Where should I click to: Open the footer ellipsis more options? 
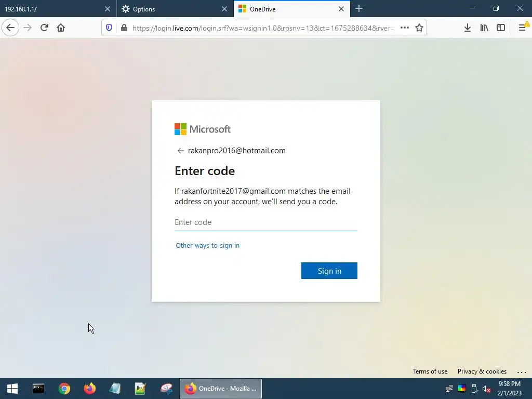pos(522,372)
